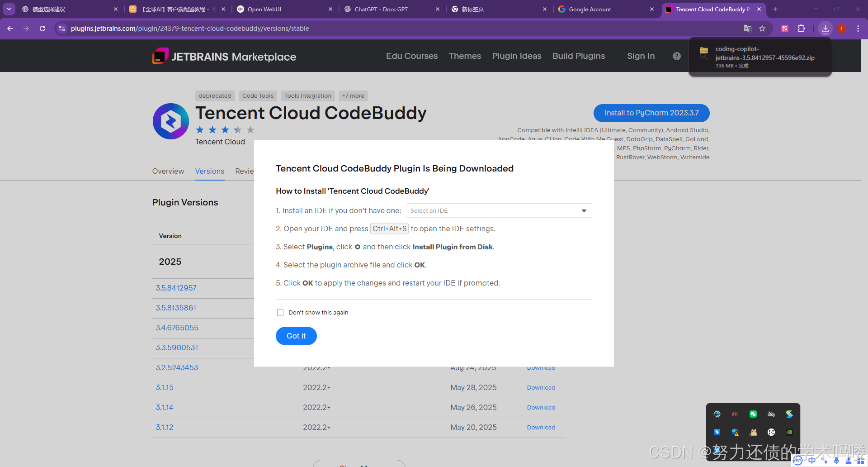Click the translate page icon
The image size is (868, 467).
coord(748,29)
